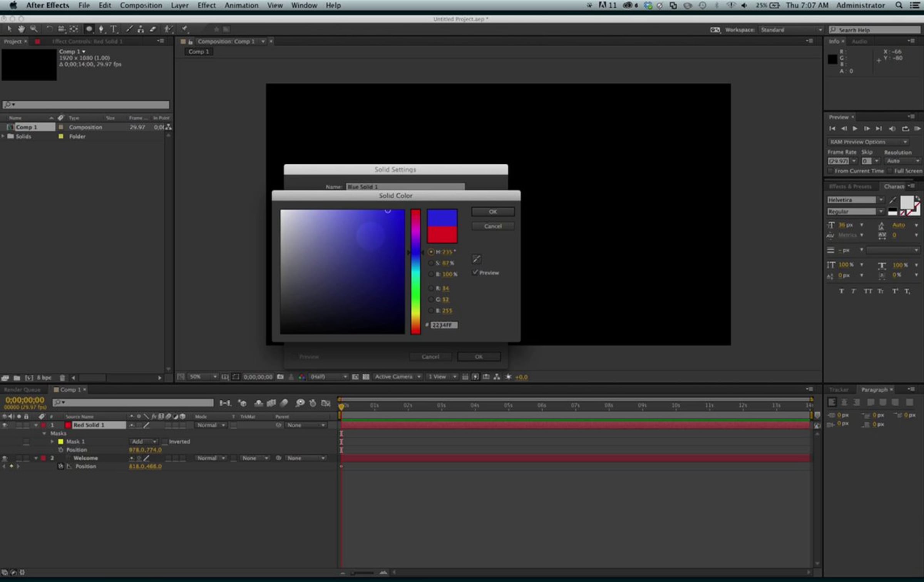Image resolution: width=924 pixels, height=582 pixels.
Task: Select the Eraser tool
Action: tap(153, 29)
